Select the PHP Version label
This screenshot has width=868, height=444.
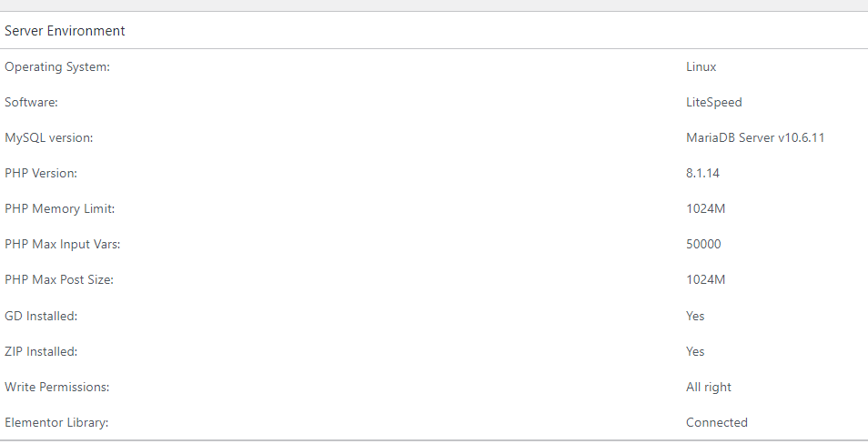point(41,173)
